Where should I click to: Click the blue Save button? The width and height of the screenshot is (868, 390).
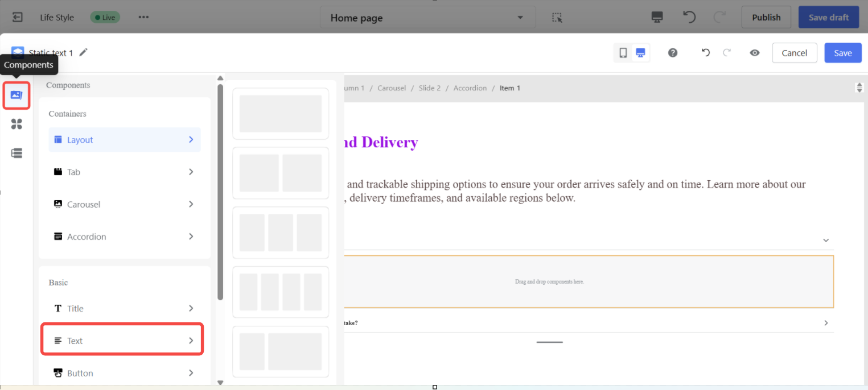[843, 53]
